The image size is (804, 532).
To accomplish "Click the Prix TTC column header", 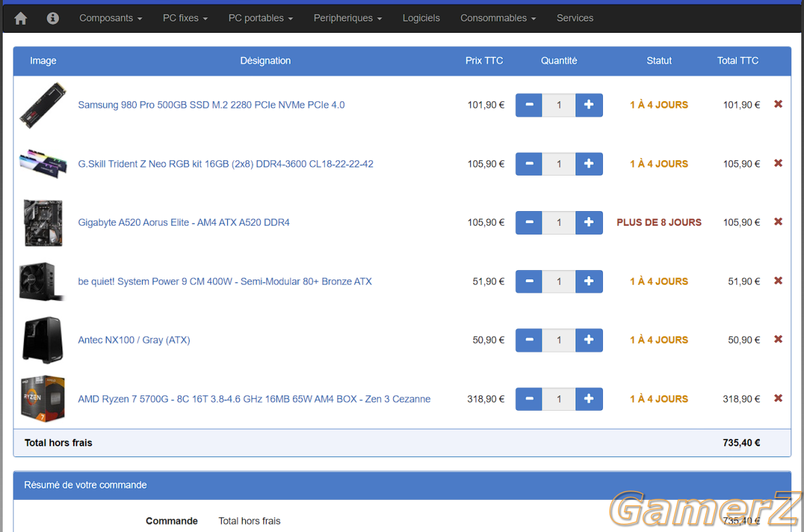I will tap(484, 60).
